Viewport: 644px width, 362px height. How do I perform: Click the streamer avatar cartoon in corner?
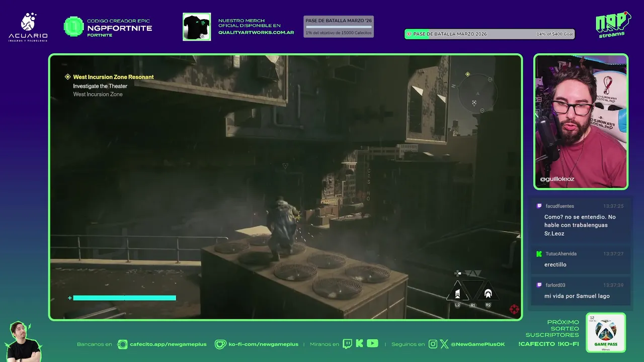23,341
